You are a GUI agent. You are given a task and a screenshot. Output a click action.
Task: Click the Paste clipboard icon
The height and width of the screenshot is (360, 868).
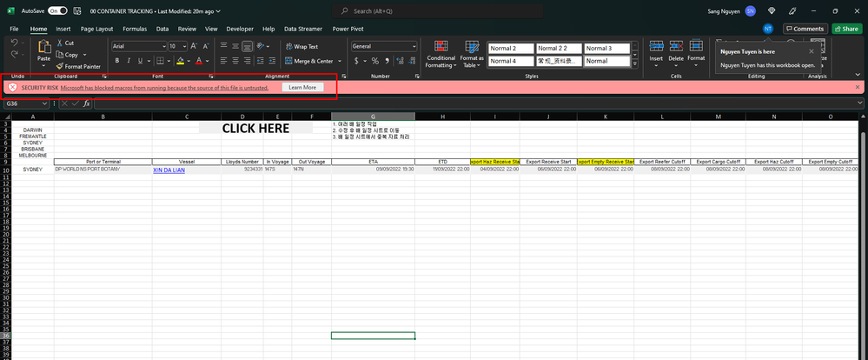coord(43,47)
